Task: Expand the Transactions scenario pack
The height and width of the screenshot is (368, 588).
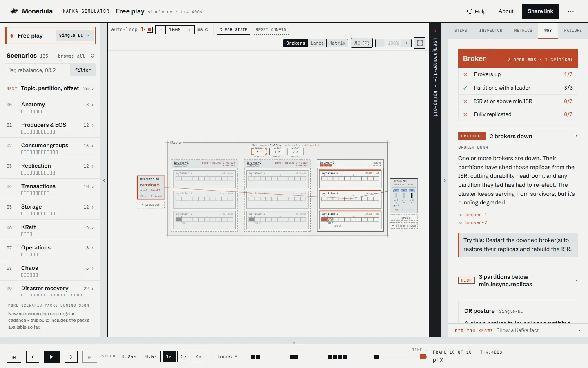Action: coord(50,189)
